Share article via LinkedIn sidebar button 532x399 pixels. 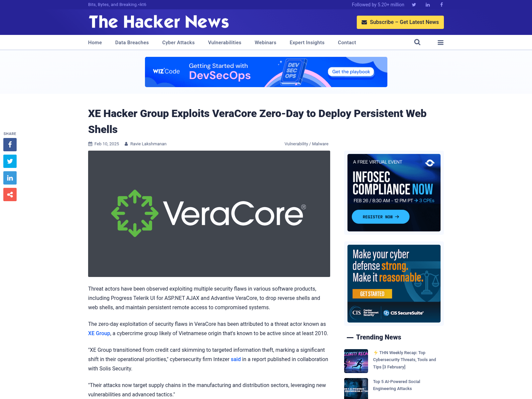coord(10,178)
